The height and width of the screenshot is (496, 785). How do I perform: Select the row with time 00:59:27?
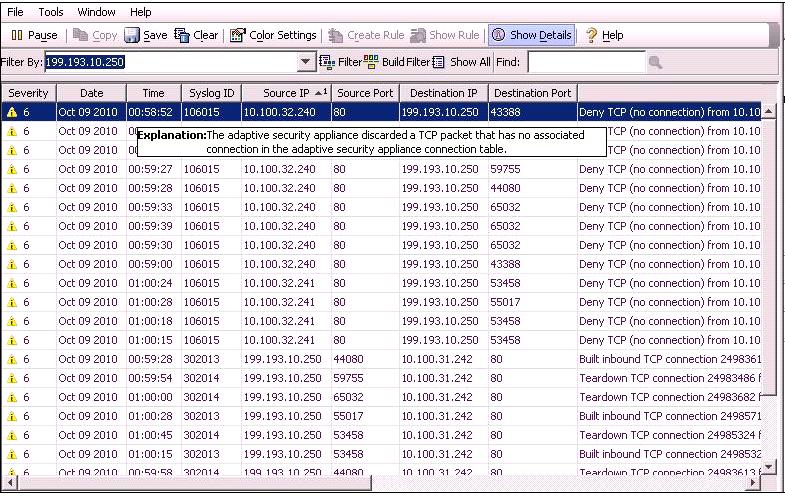(381, 169)
